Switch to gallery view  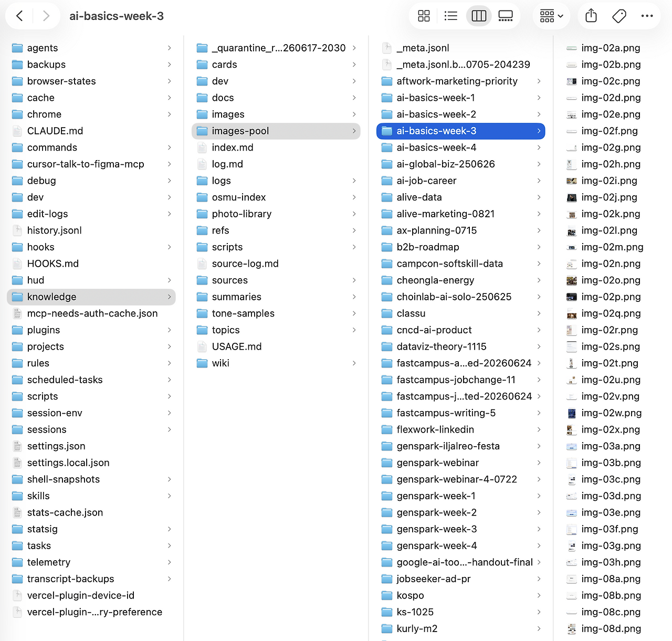506,16
